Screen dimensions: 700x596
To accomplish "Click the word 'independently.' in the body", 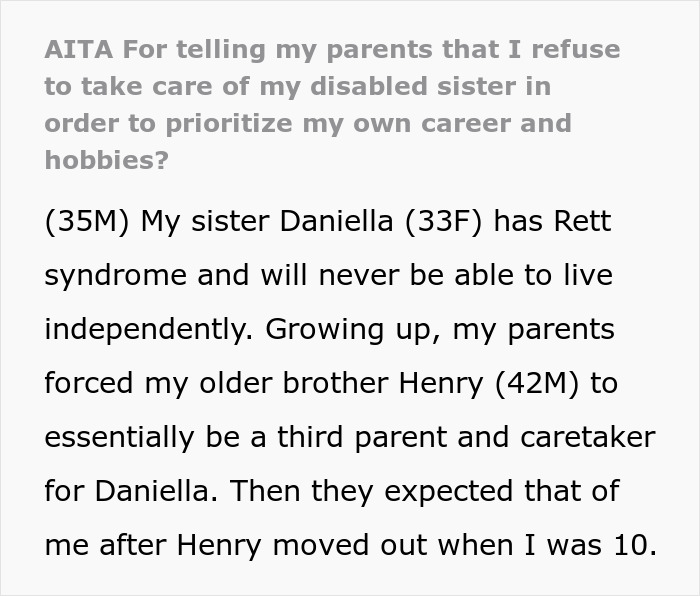I will click(x=146, y=329).
